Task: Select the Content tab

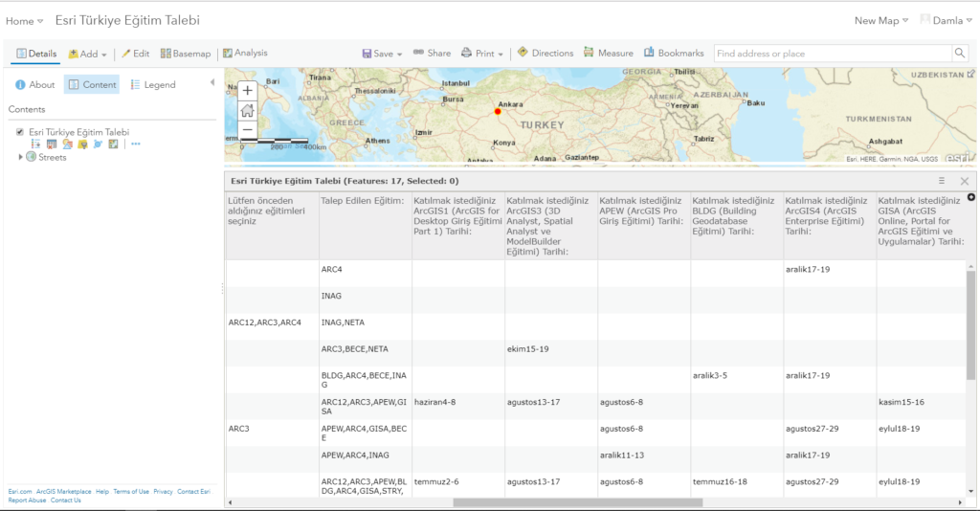Action: coord(93,84)
